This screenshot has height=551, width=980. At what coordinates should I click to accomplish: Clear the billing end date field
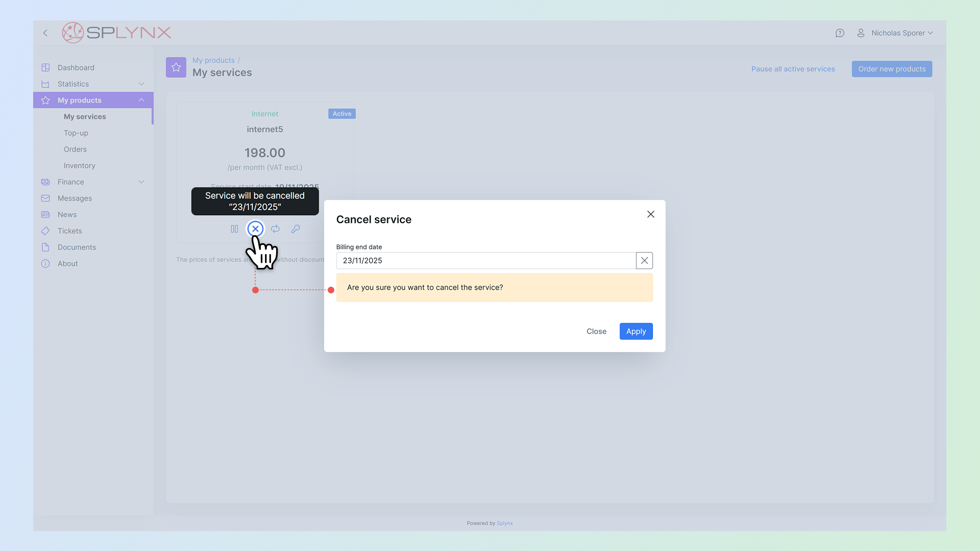click(x=644, y=261)
